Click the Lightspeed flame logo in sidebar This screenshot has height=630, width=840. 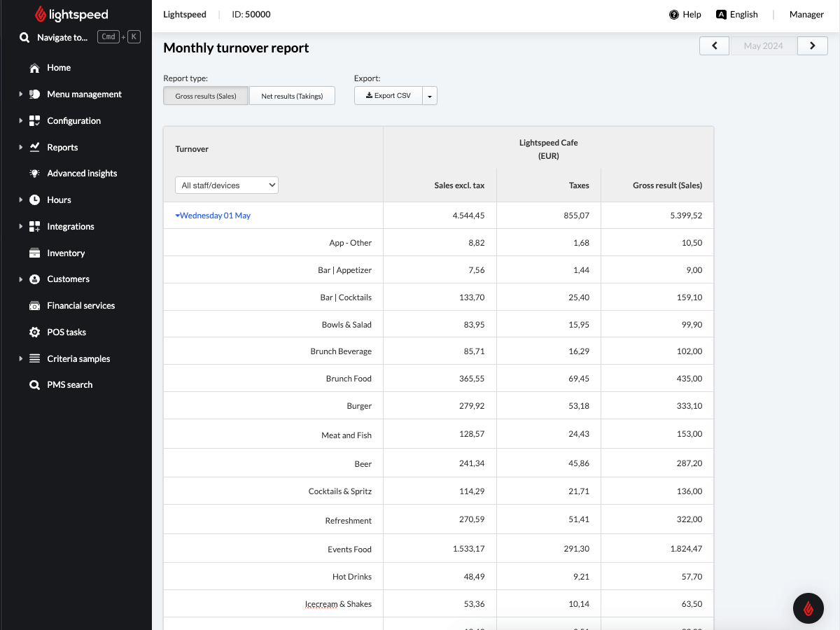(41, 14)
